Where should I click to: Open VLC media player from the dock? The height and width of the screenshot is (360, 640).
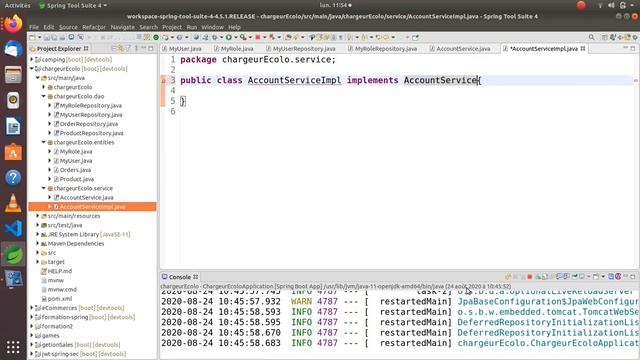click(13, 203)
